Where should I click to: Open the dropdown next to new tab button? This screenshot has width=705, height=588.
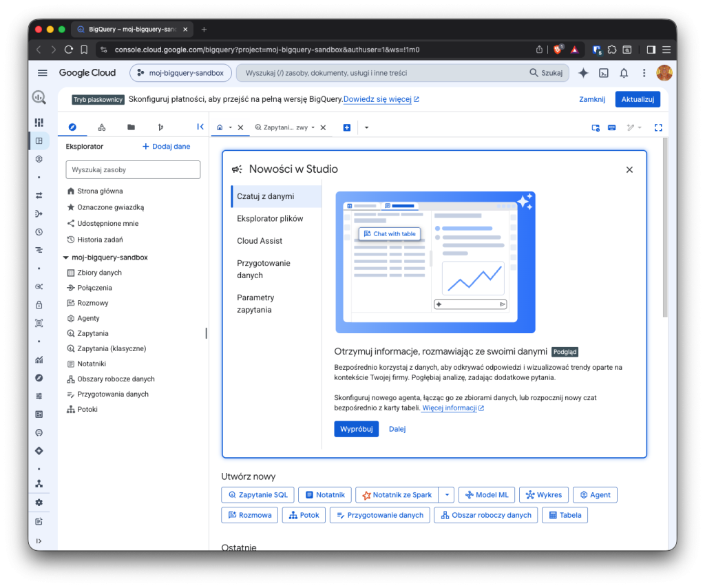(366, 127)
